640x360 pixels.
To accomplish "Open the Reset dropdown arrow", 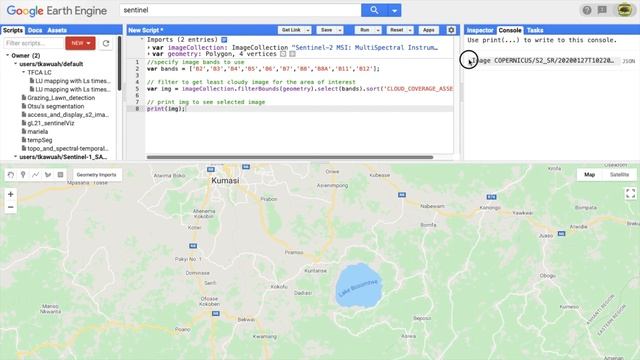I will pos(410,30).
